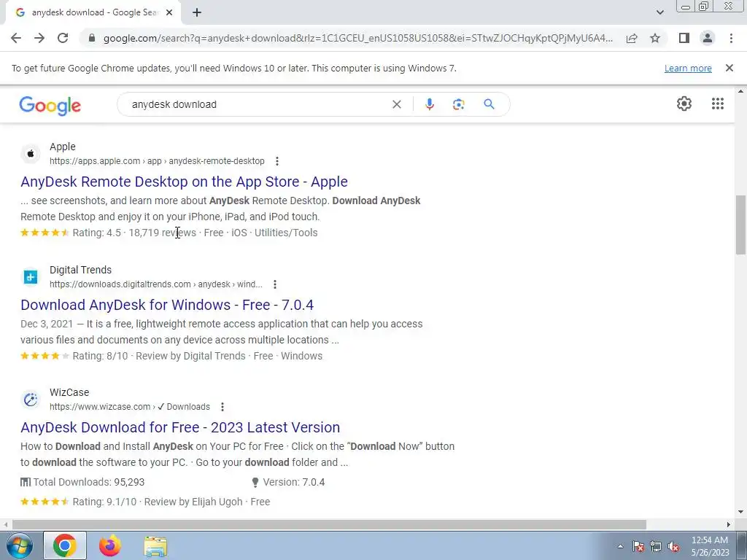Click the scrollbar up arrow

[x=741, y=91]
